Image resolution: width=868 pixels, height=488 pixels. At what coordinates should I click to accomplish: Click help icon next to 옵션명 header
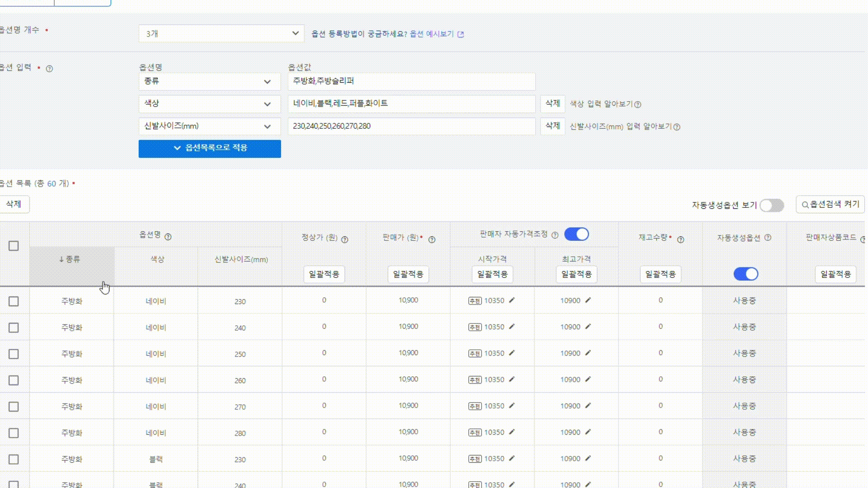click(168, 237)
